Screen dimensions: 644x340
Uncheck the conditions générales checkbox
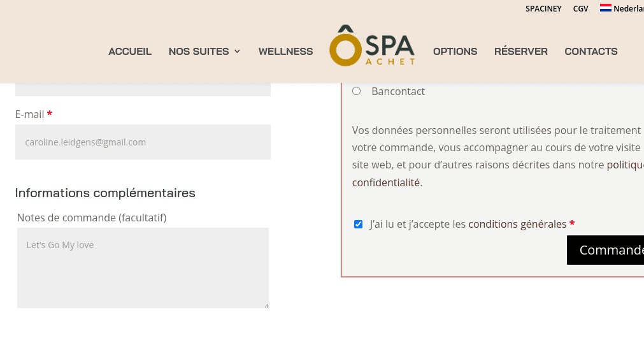(x=358, y=224)
